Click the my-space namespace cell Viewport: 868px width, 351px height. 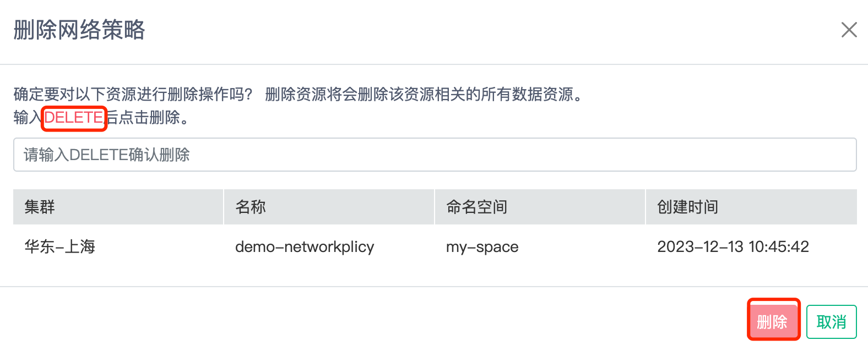(482, 246)
